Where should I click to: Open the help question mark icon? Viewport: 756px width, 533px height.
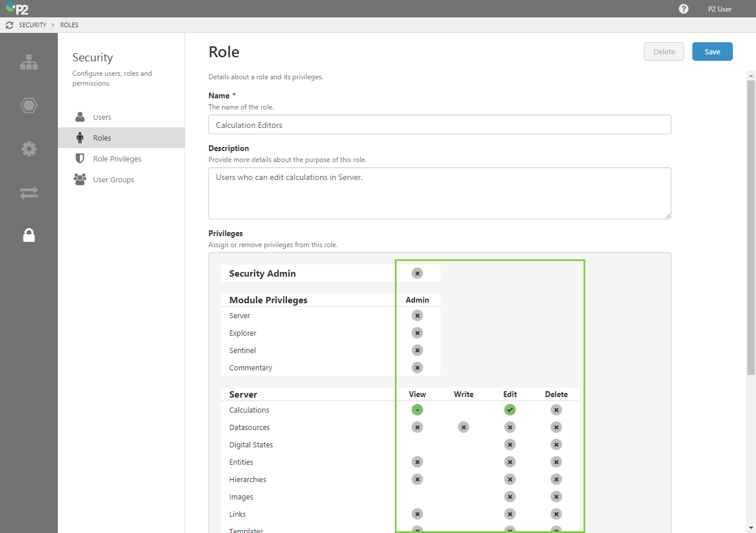pyautogui.click(x=684, y=9)
